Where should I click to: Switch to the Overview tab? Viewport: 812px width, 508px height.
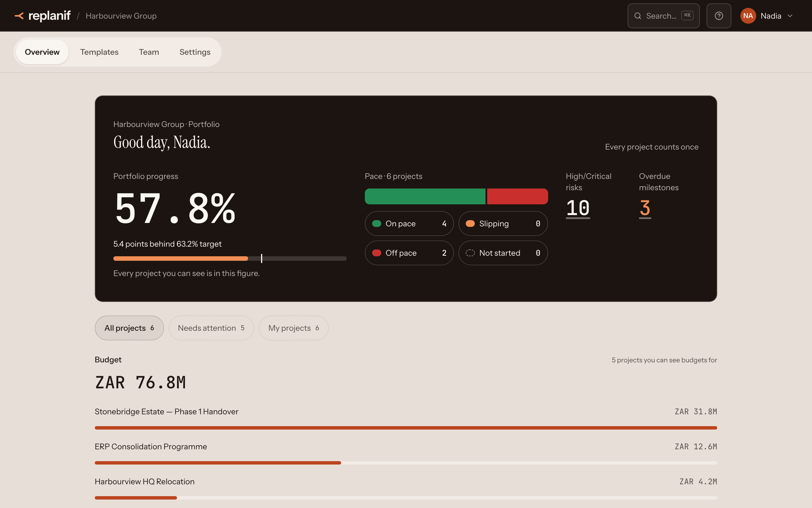coord(42,52)
